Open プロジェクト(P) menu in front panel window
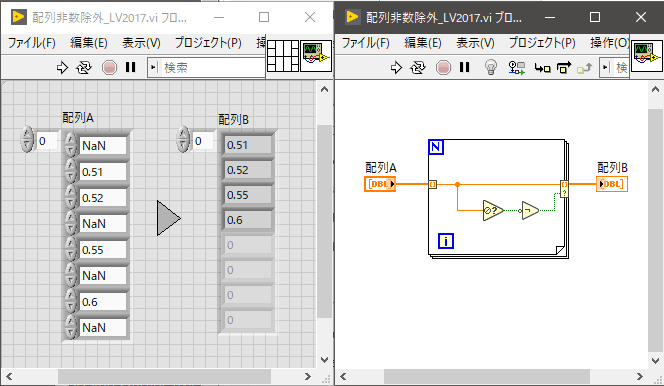This screenshot has width=664, height=386. point(208,43)
